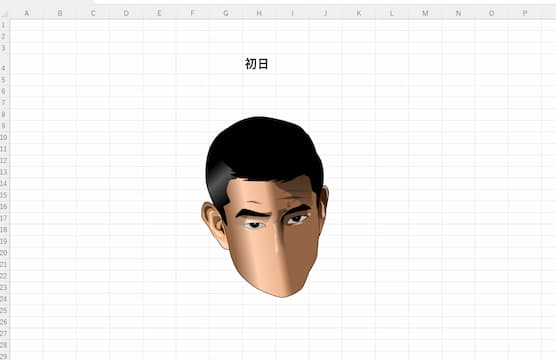Select column F header
The width and height of the screenshot is (556, 360).
pos(193,13)
